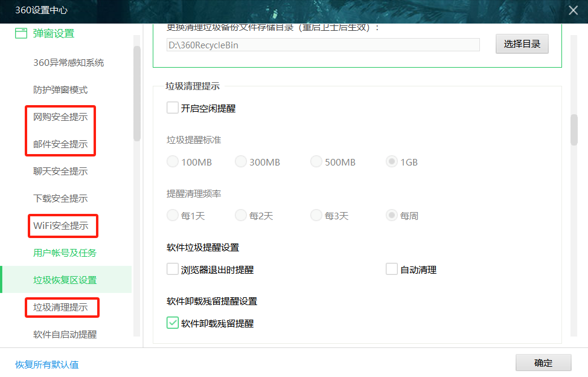588x377 pixels.
Task: Click the D:\360RecycleBin path field
Action: [x=323, y=45]
